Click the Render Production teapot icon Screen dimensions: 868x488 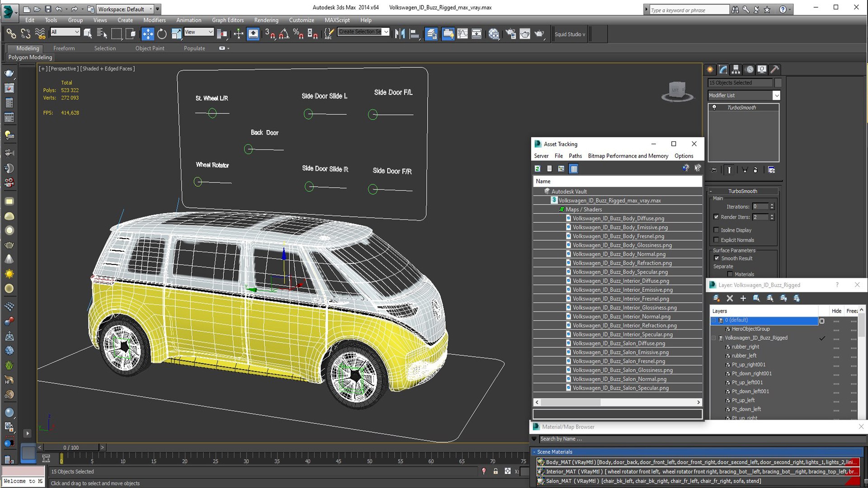coord(539,34)
